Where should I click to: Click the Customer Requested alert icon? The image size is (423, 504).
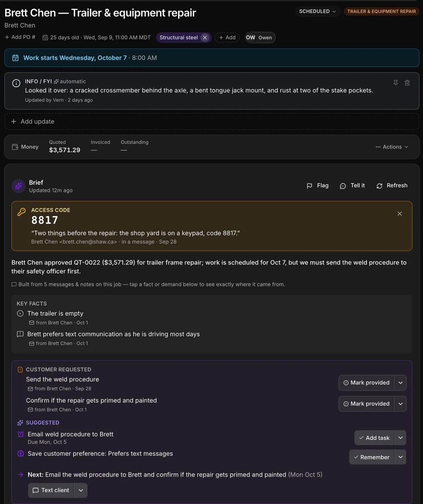[20, 369]
